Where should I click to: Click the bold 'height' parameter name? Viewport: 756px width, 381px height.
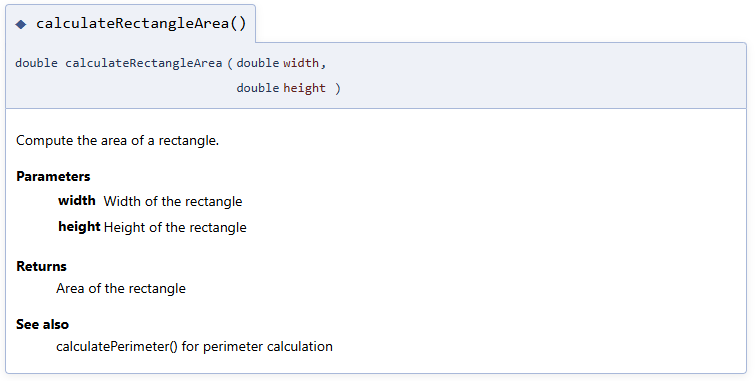pyautogui.click(x=79, y=227)
